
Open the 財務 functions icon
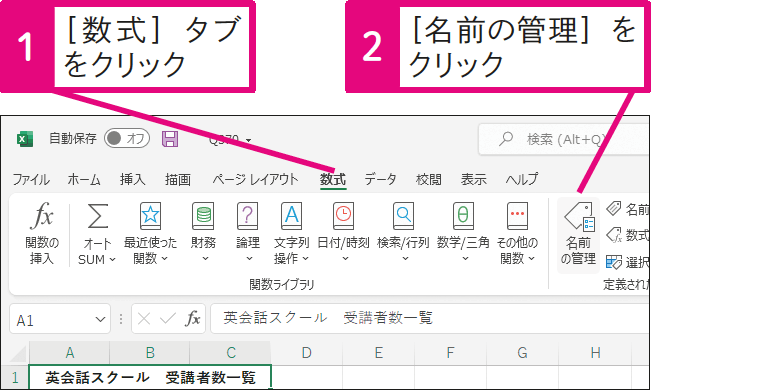coord(203,216)
